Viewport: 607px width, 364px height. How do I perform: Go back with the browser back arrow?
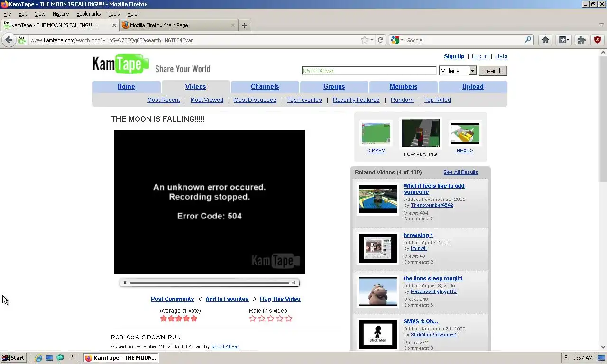coord(9,40)
